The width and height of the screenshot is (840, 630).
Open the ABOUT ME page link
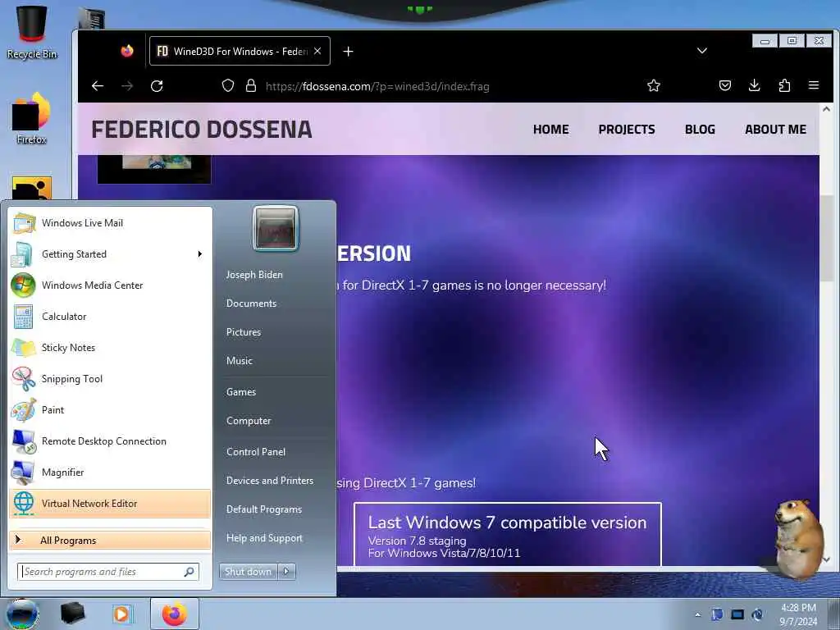(x=775, y=130)
